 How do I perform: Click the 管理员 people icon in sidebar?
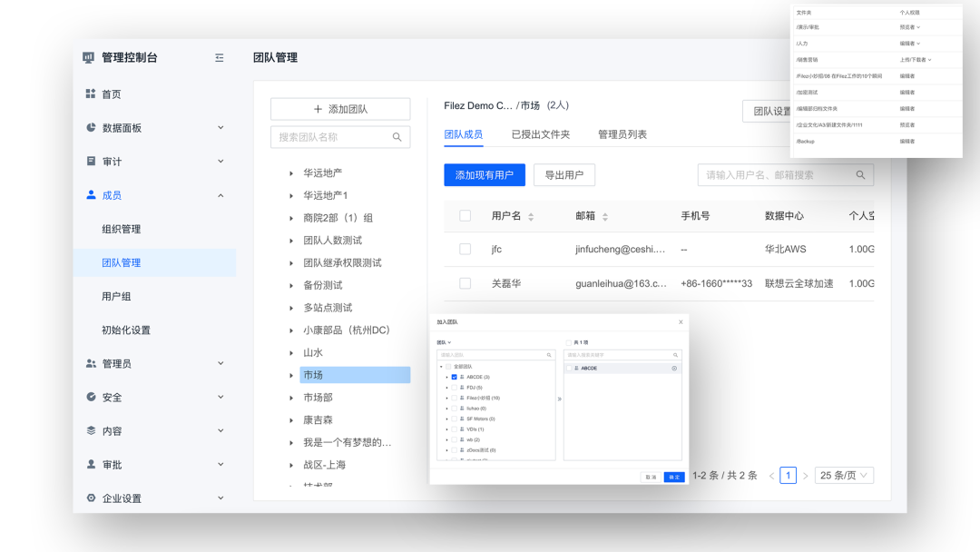pyautogui.click(x=91, y=363)
